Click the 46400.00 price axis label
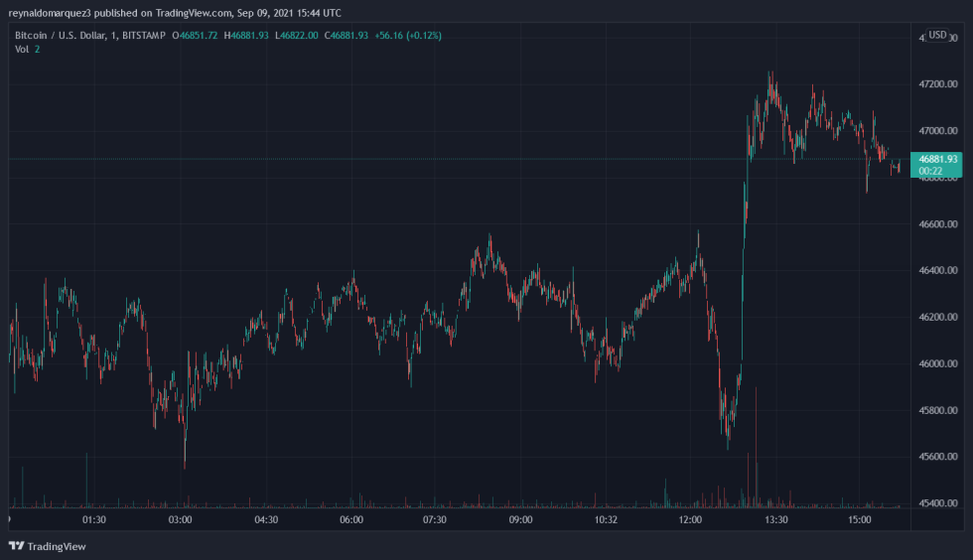973x560 pixels. [938, 271]
